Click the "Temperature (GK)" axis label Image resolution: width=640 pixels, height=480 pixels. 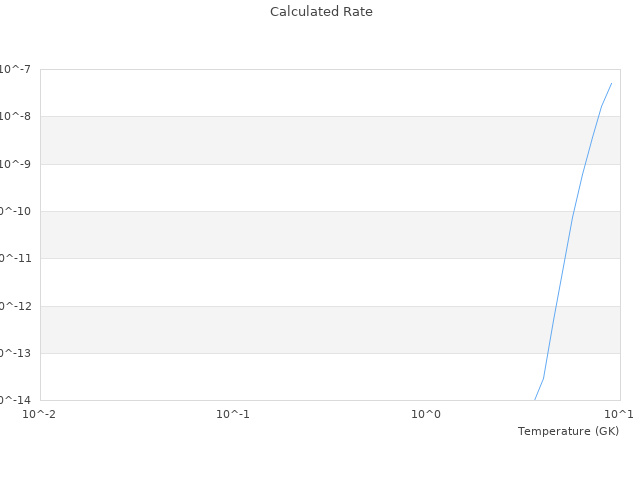point(568,431)
